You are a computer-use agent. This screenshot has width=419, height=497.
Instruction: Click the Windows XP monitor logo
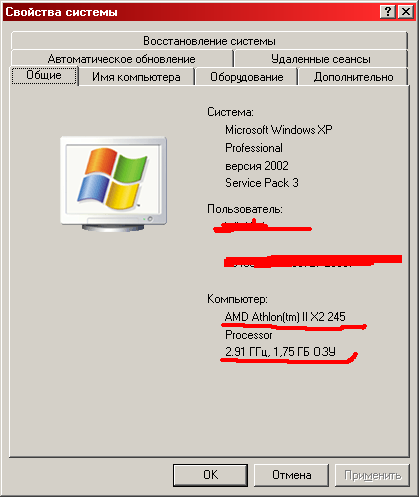click(114, 184)
